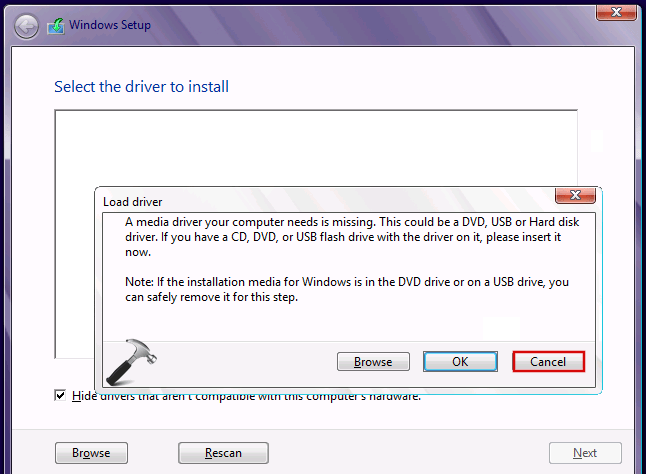Click Browse in the Load driver dialog
646x474 pixels.
pyautogui.click(x=373, y=362)
